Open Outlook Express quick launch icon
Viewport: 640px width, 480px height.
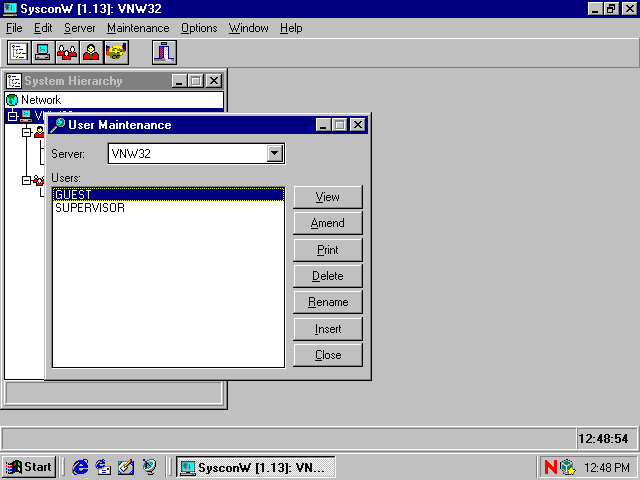103,467
